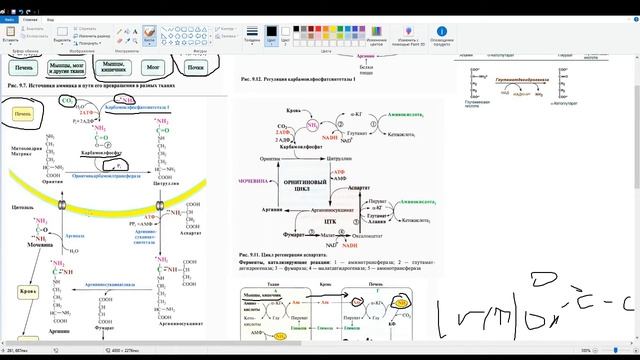640x360 pixels.
Task: Select the Four-point star shape
Action: pyautogui.click(x=171, y=42)
